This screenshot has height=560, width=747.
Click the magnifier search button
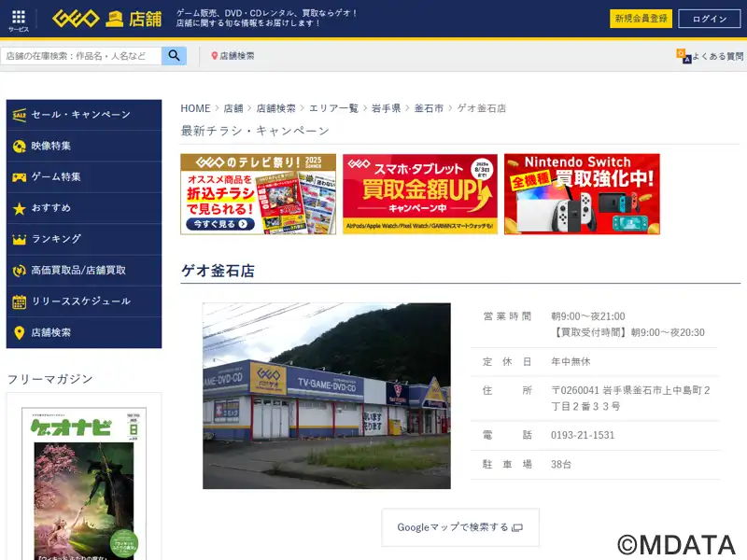coord(174,56)
